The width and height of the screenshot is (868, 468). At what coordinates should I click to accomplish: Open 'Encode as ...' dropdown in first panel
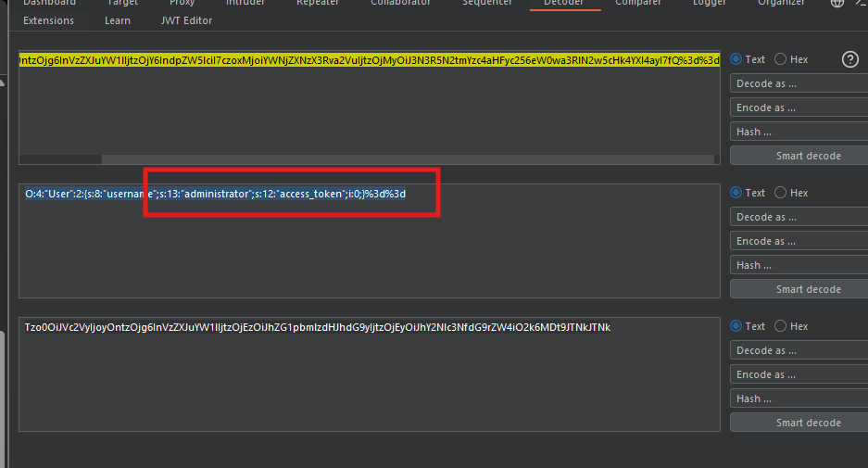pos(799,108)
